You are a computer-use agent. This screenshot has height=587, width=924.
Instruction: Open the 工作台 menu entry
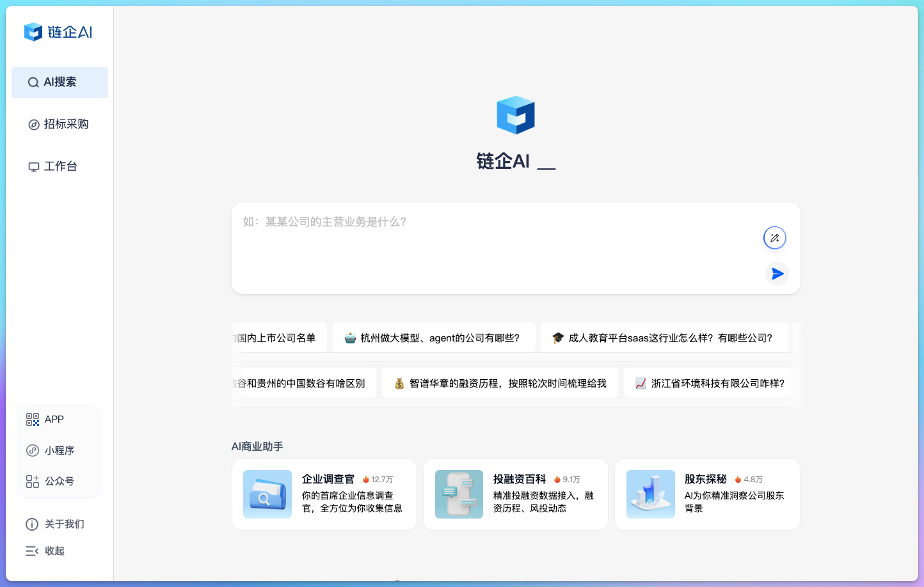tap(60, 166)
